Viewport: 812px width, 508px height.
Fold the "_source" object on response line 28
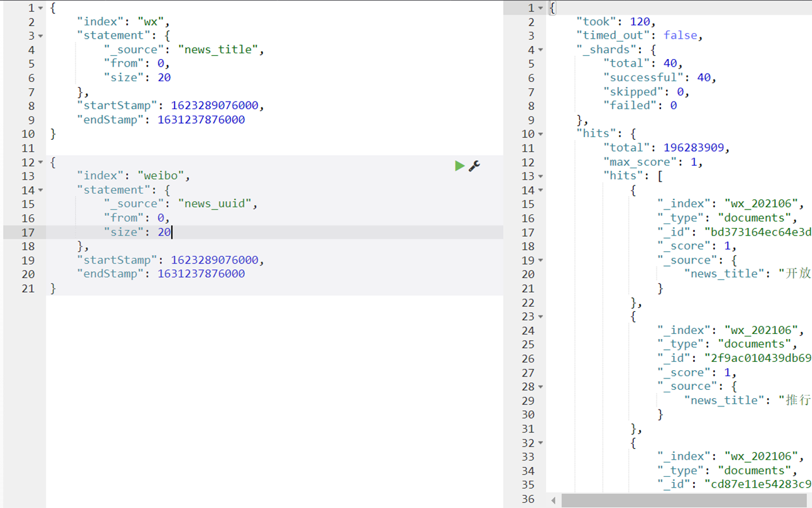click(540, 387)
